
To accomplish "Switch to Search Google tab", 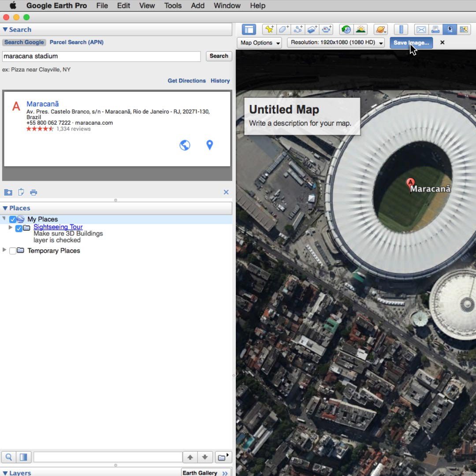I will point(24,42).
